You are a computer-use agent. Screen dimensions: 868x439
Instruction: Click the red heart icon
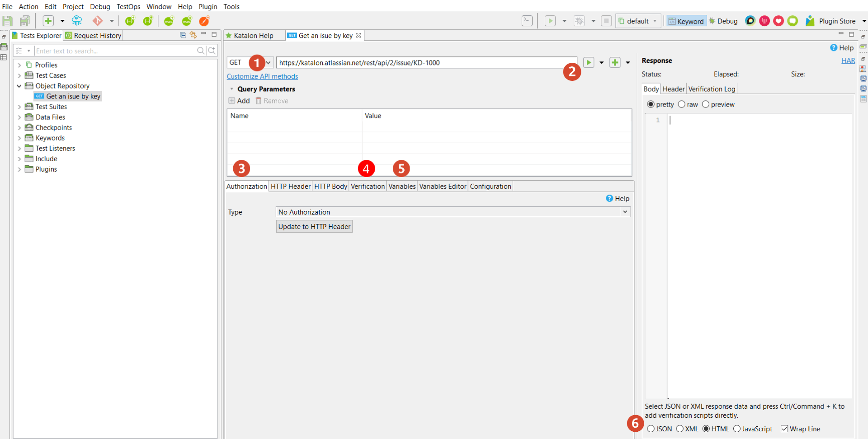pyautogui.click(x=778, y=21)
